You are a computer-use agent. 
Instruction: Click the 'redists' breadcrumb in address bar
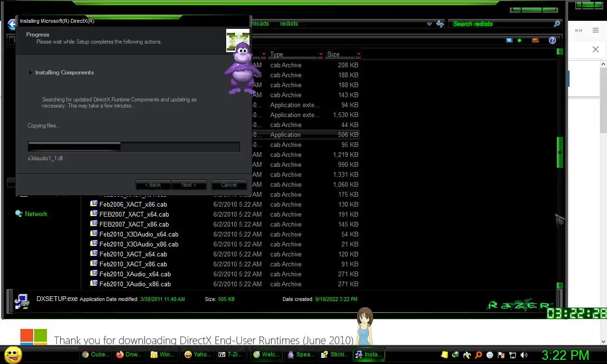[x=289, y=24]
